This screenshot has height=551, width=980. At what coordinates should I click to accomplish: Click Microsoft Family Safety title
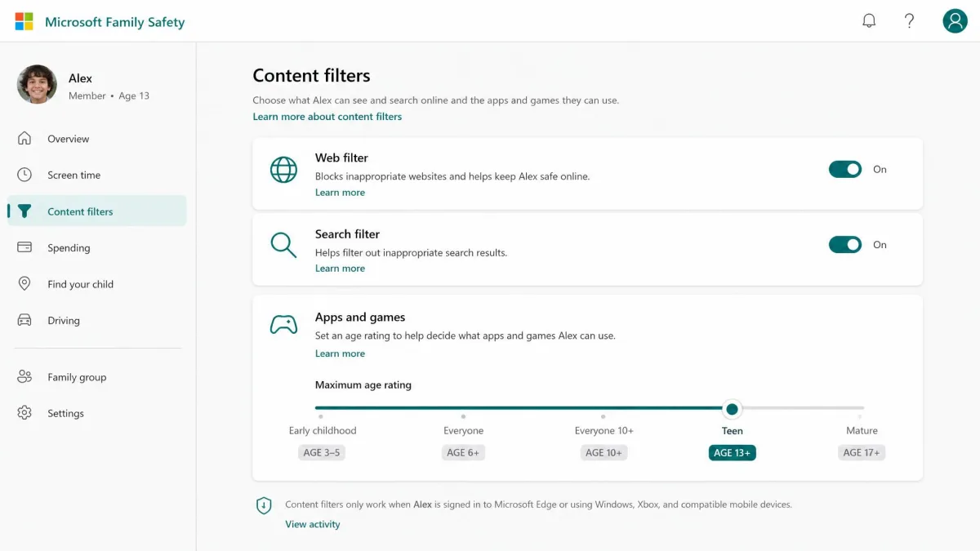coord(114,22)
